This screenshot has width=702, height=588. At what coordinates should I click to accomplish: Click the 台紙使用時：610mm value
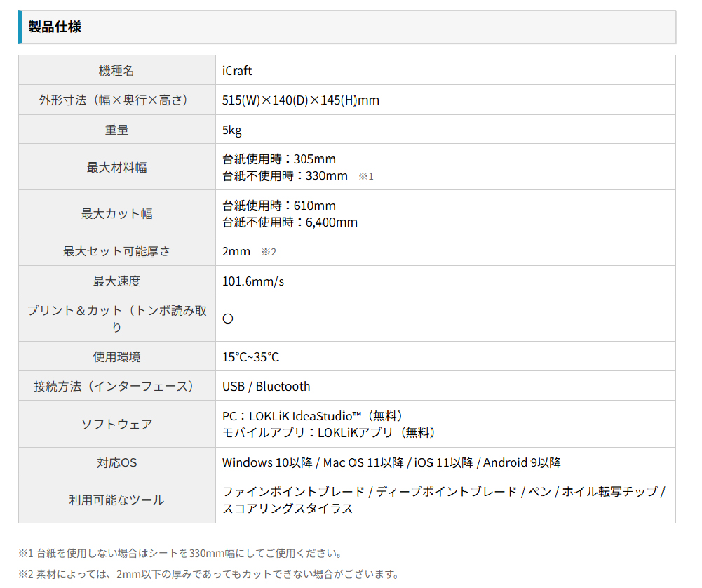279,206
